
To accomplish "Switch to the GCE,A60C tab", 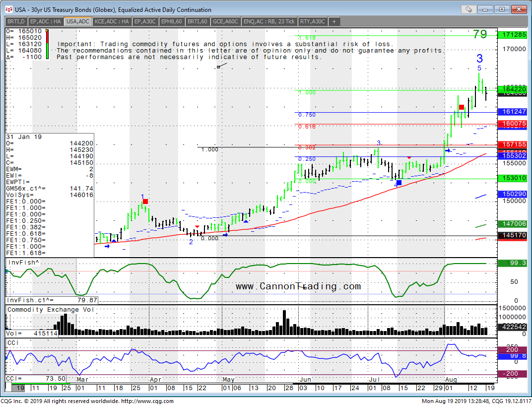I will [x=226, y=21].
